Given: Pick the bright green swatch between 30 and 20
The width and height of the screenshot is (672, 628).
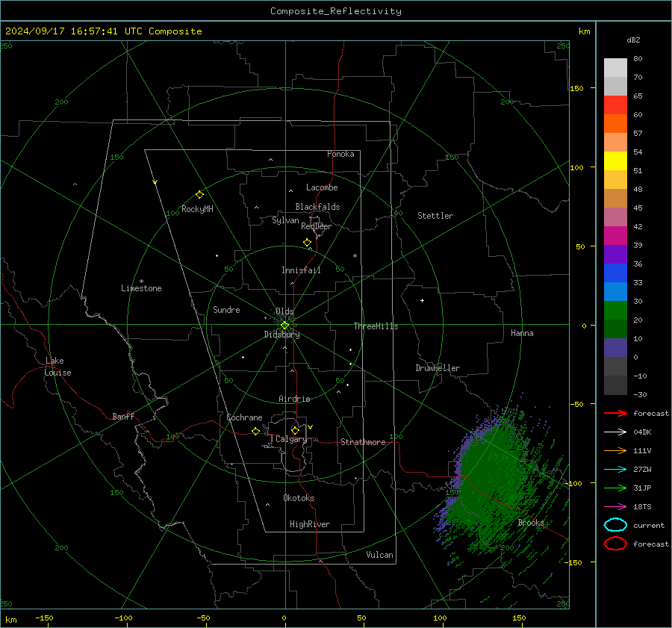Looking at the screenshot, I should (x=615, y=311).
